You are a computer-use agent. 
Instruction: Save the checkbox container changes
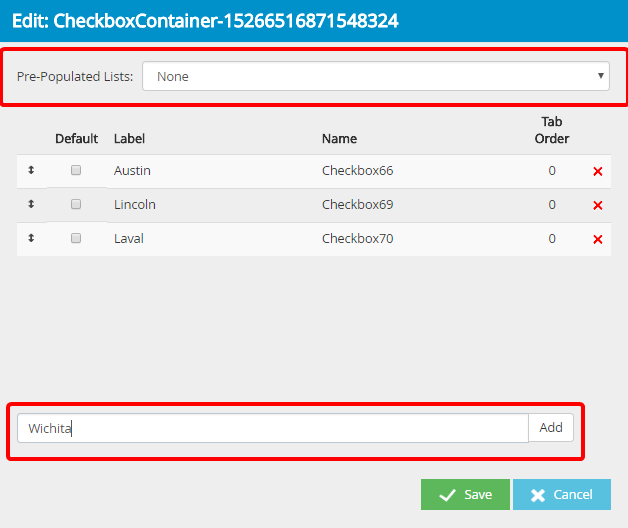(464, 494)
